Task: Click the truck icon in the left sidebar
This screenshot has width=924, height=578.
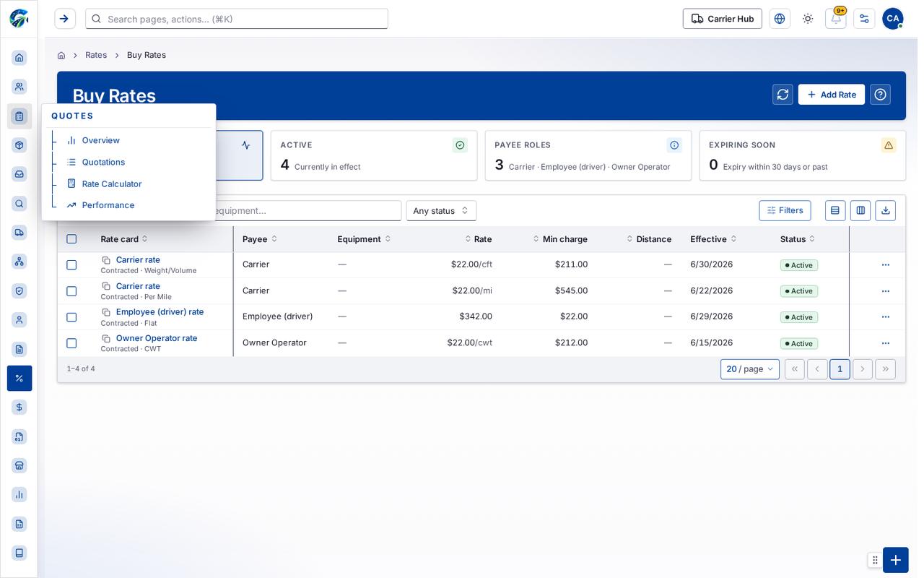Action: tap(19, 232)
